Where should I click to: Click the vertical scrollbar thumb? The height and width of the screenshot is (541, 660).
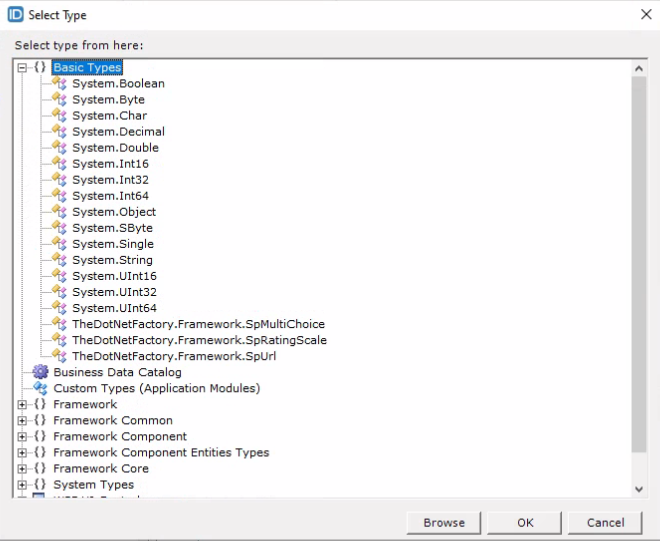[x=639, y=264]
